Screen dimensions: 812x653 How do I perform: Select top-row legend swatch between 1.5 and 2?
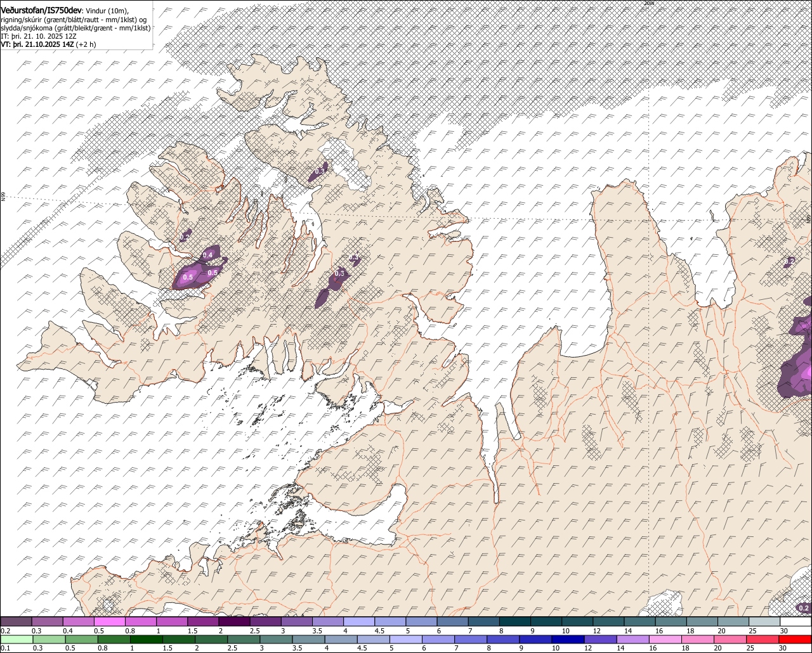(202, 621)
